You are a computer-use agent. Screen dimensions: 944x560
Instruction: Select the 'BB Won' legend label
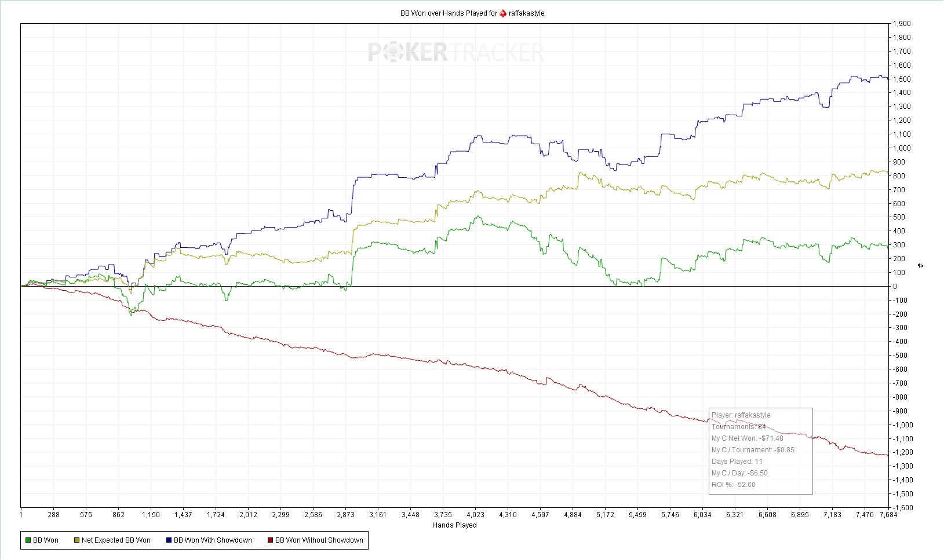(46, 540)
